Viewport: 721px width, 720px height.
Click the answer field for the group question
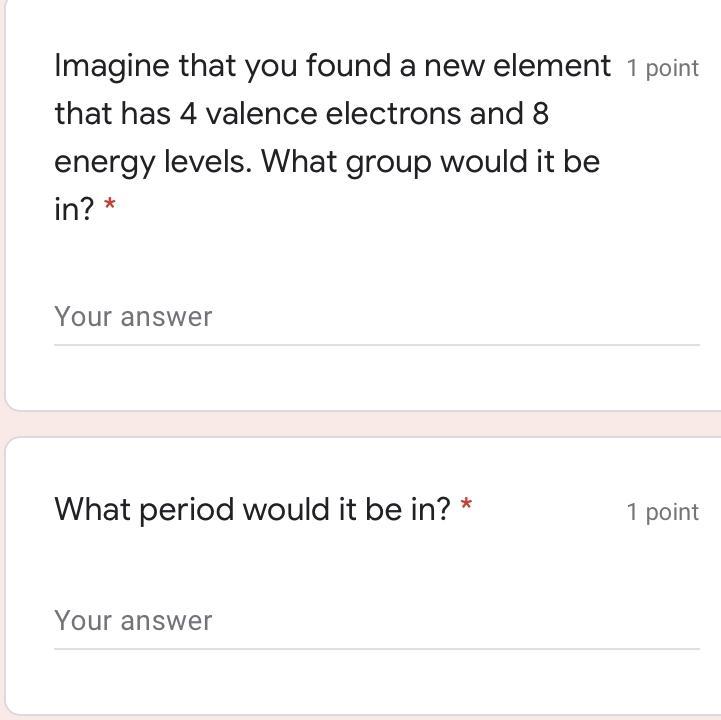pyautogui.click(x=376, y=317)
